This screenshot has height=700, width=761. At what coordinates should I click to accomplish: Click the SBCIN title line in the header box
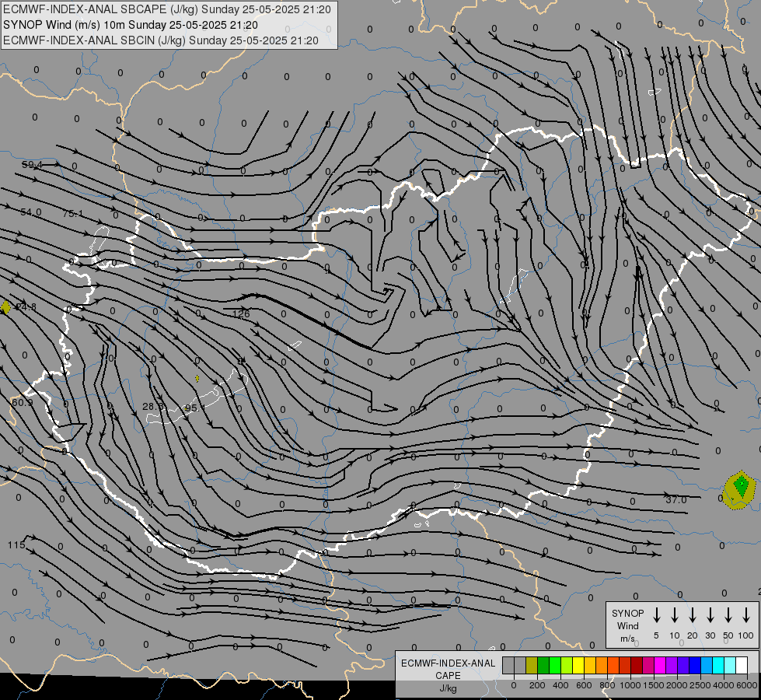(x=161, y=40)
